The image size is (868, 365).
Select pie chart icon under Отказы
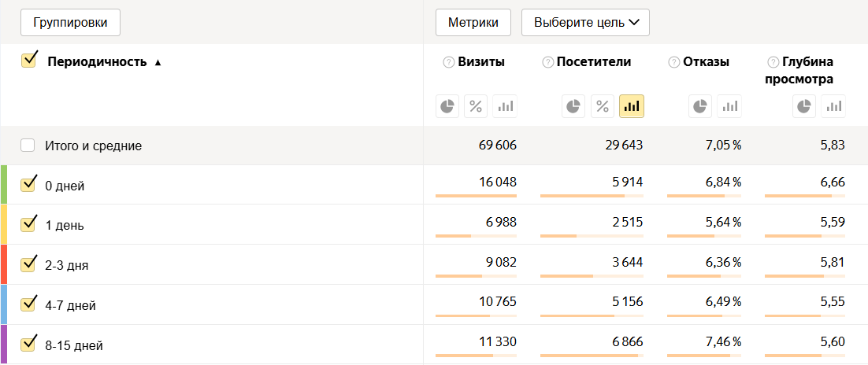coord(701,106)
